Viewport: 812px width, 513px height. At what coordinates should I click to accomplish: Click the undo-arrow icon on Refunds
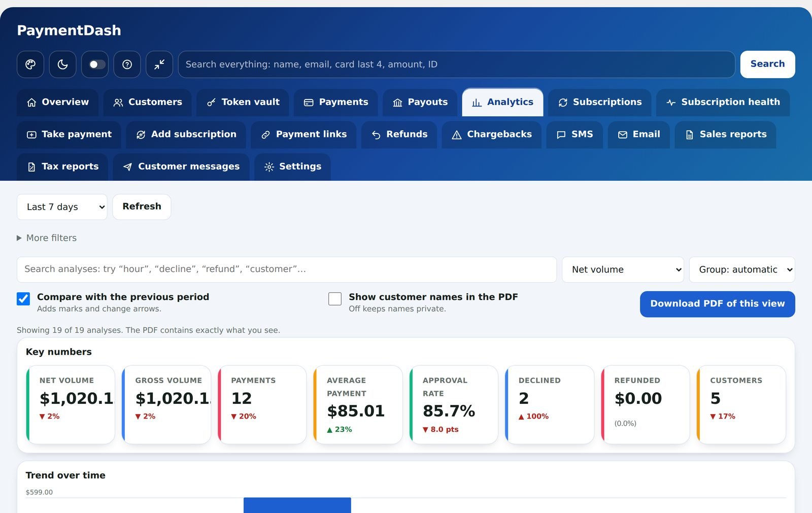click(376, 134)
